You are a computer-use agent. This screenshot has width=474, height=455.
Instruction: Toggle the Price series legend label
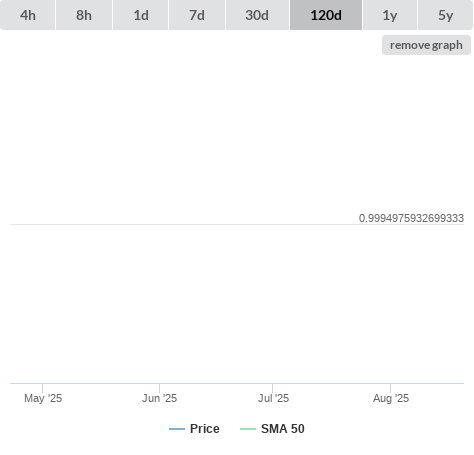pos(205,429)
